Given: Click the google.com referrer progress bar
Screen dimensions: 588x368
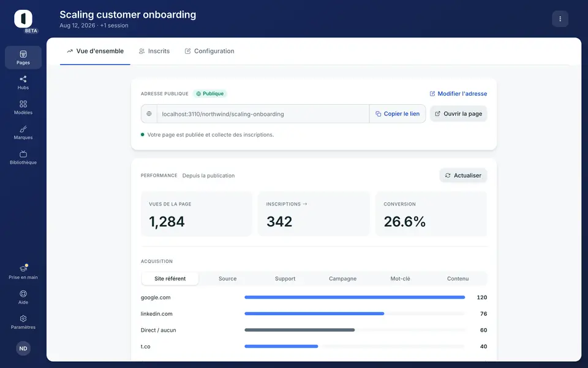Looking at the screenshot, I should 355,297.
